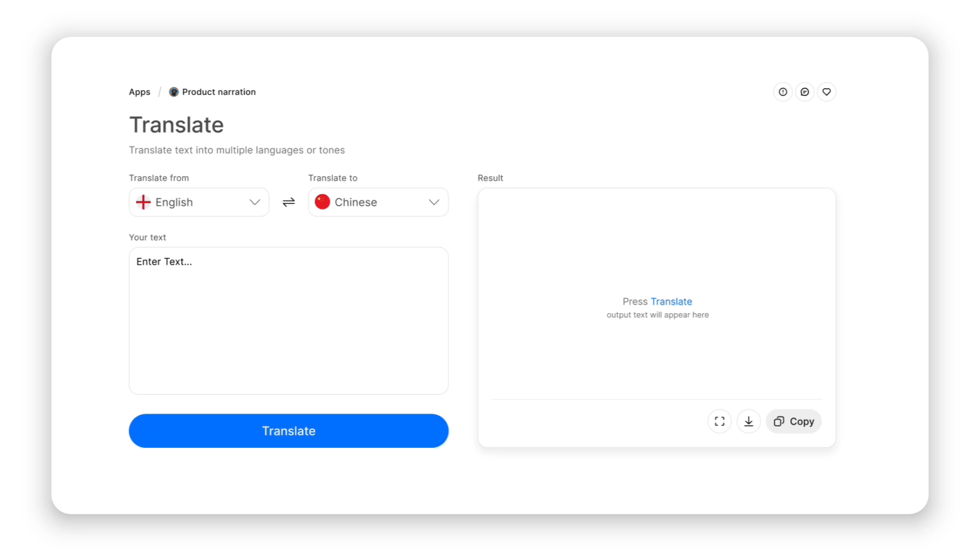Click the Product narration avatar icon
Viewport: 980px width, 551px height.
174,92
